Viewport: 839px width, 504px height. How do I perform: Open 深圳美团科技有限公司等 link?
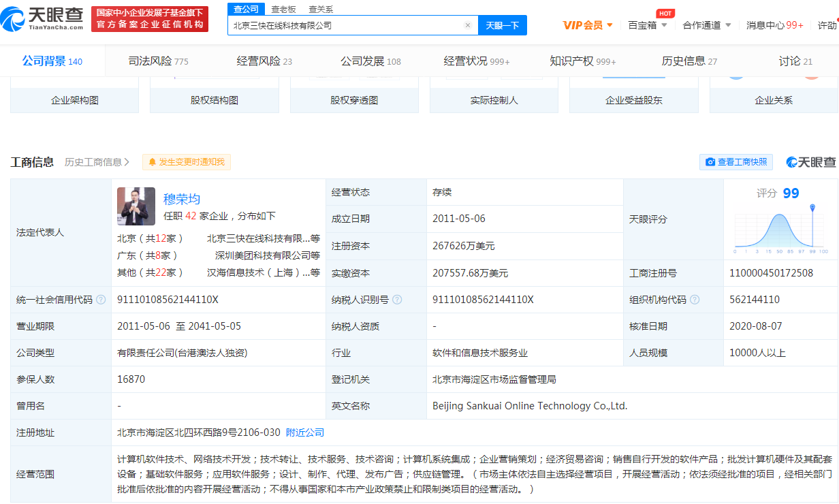pyautogui.click(x=268, y=255)
